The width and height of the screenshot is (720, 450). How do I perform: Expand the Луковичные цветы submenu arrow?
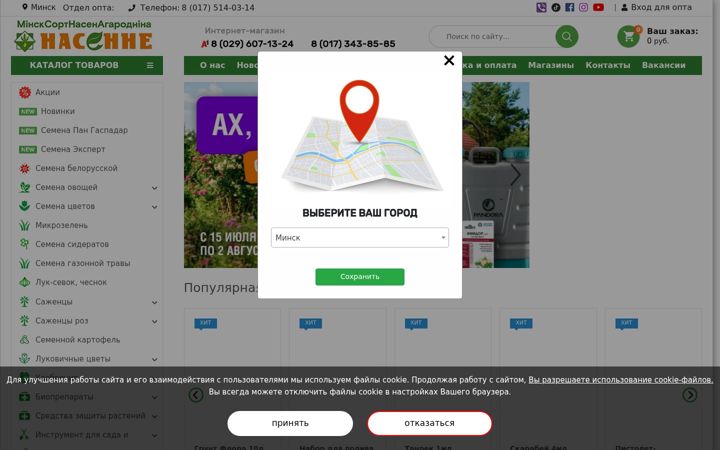tap(155, 359)
